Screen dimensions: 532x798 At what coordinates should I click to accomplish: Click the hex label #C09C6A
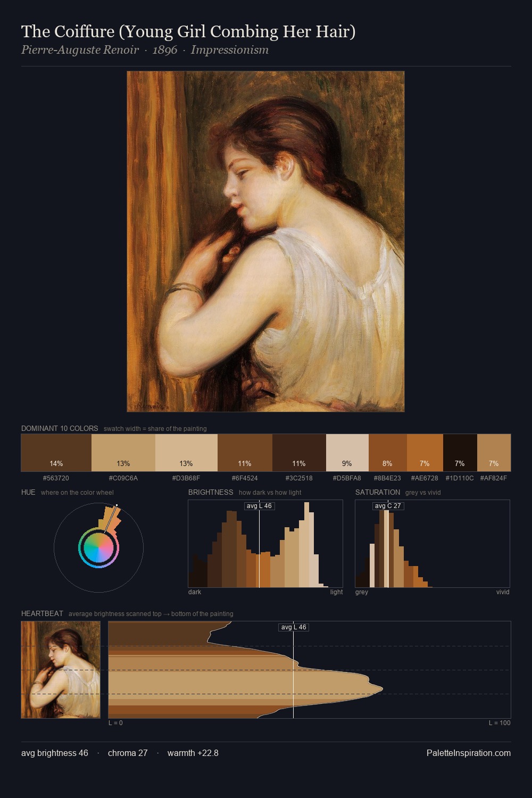pos(123,478)
